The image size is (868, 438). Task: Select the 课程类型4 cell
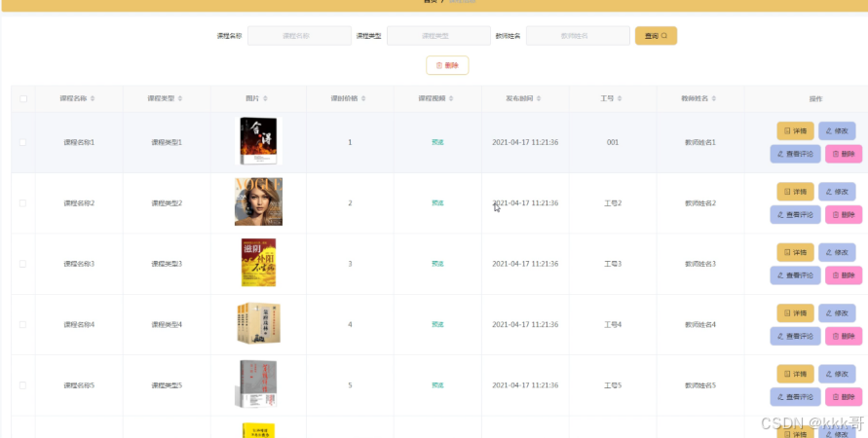[167, 325]
